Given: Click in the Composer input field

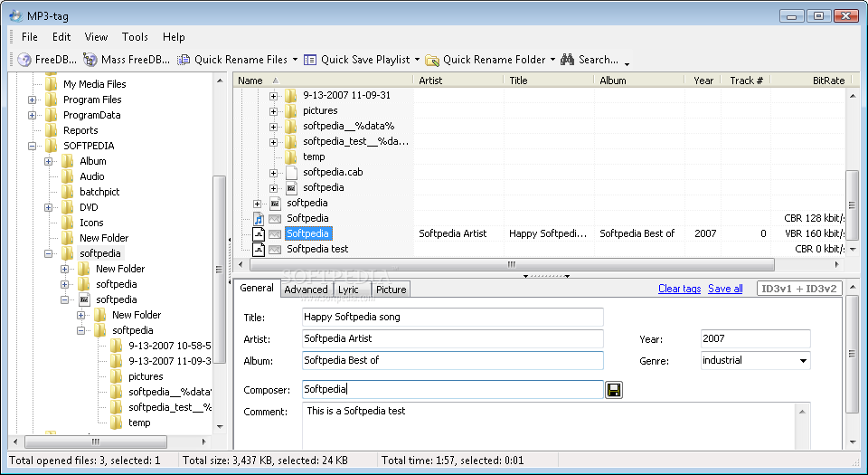Looking at the screenshot, I should (452, 389).
